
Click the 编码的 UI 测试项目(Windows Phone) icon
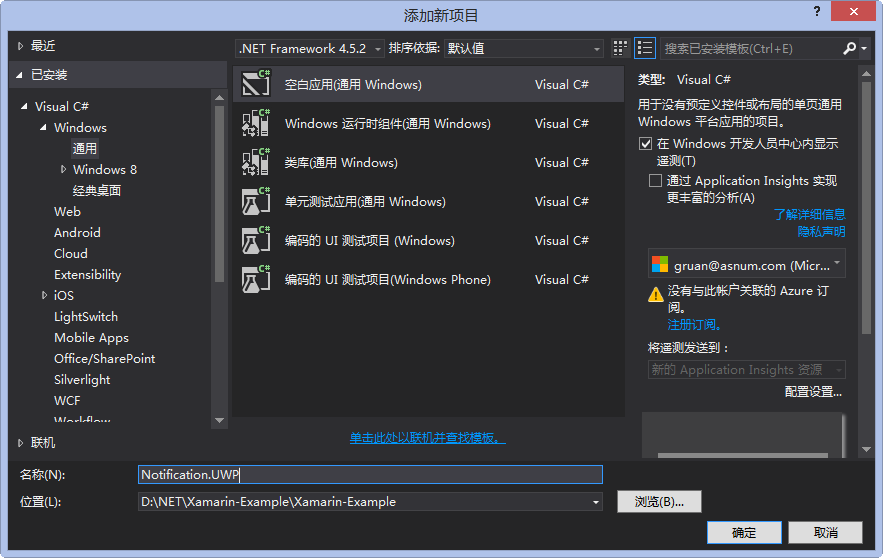click(256, 279)
